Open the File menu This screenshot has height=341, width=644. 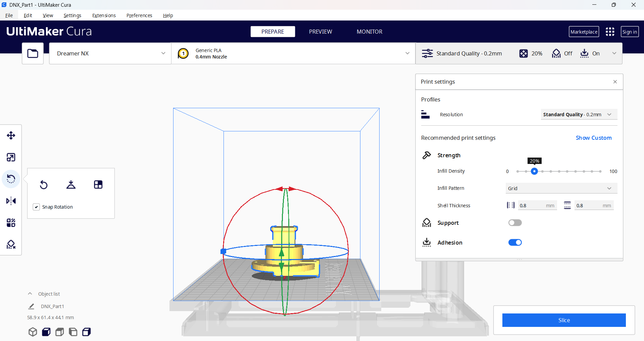pyautogui.click(x=9, y=15)
